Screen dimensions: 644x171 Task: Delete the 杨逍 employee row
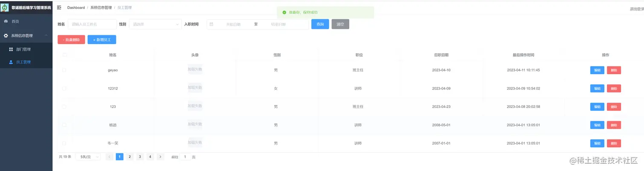(614, 125)
